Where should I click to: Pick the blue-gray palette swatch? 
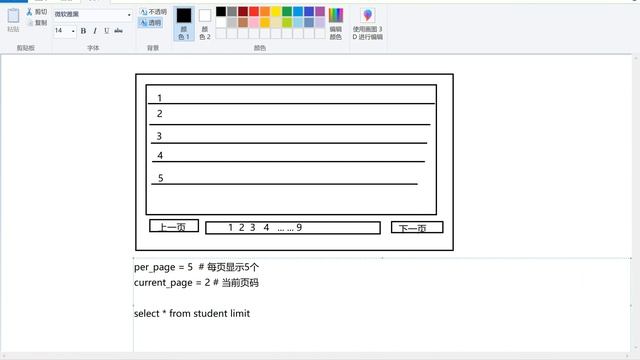click(309, 22)
